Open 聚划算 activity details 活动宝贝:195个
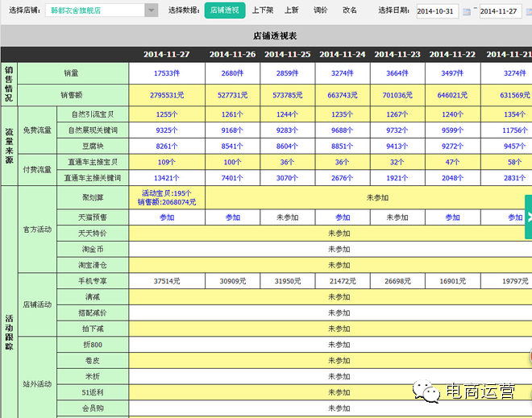The width and height of the screenshot is (532, 418). 167,193
